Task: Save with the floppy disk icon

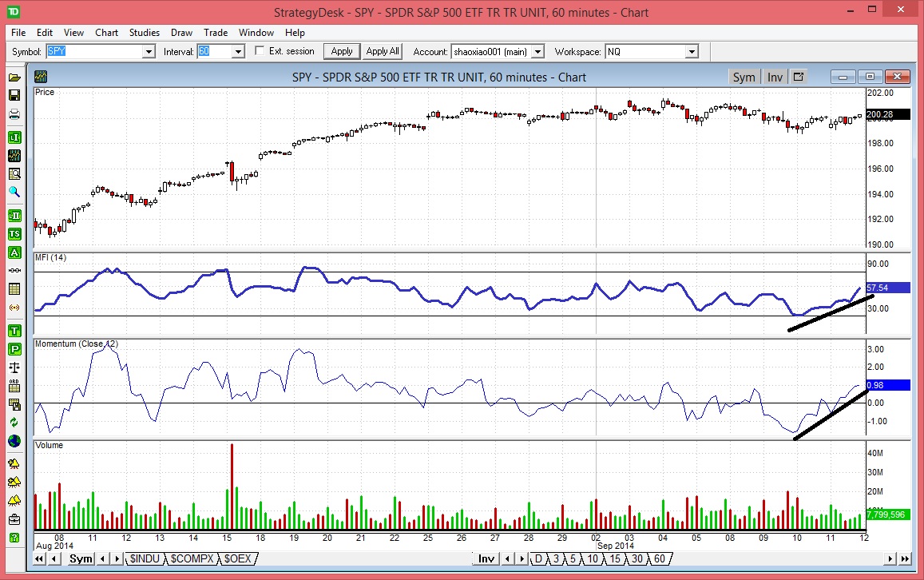Action: [x=14, y=96]
